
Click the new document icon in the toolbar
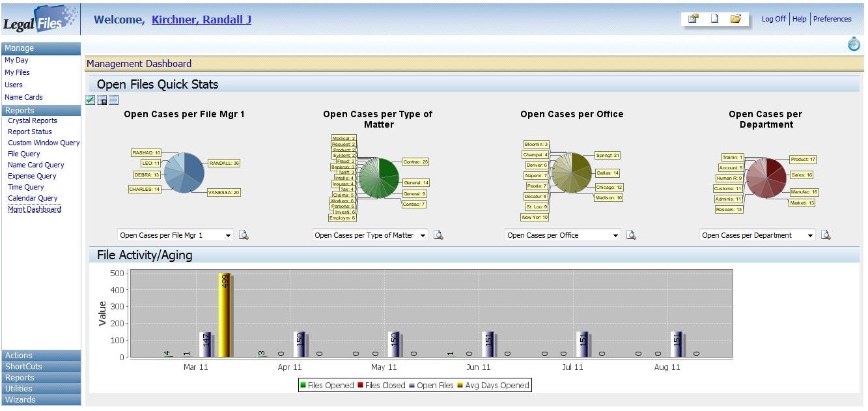pos(713,19)
